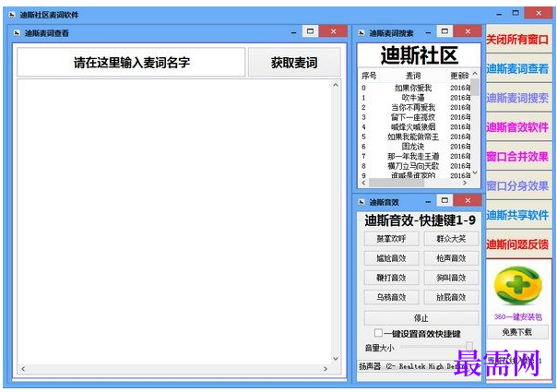Click the 序号 column header
This screenshot has height=392, width=557.
tap(369, 76)
